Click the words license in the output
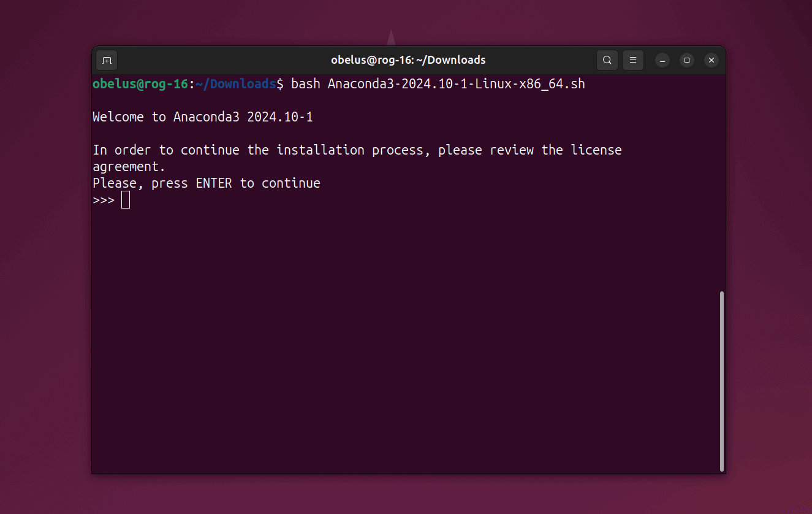Viewport: 812px width, 514px height. (596, 150)
